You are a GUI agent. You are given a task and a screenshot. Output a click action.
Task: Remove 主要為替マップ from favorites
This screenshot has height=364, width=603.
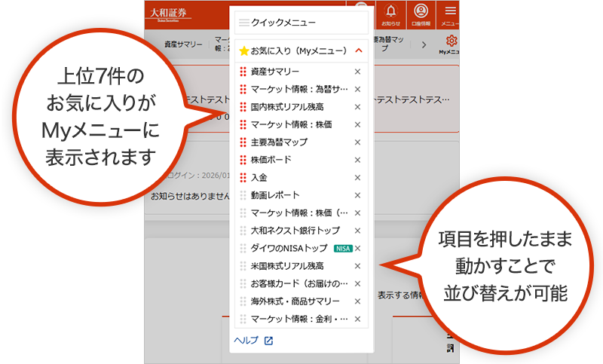pos(357,142)
